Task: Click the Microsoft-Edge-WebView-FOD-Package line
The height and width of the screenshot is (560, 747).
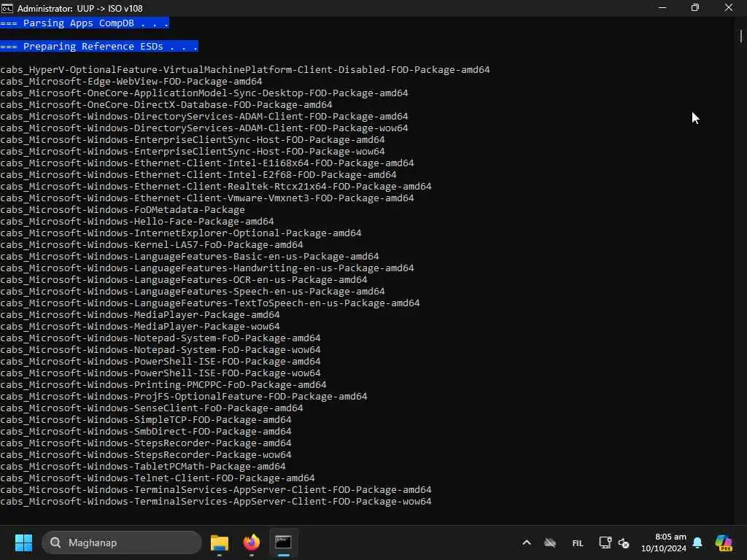Action: pyautogui.click(x=131, y=82)
